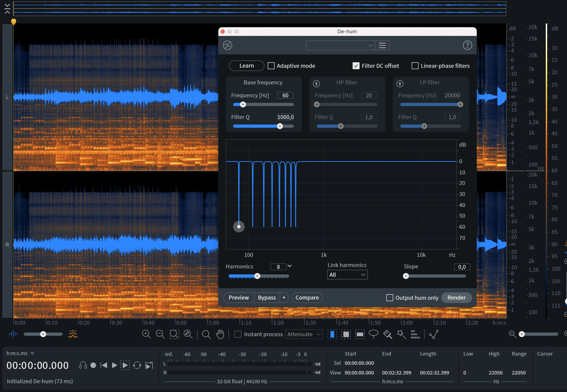Viewport: 567px width, 392px height.
Task: Click the Filter Q slider handle
Action: (280, 126)
